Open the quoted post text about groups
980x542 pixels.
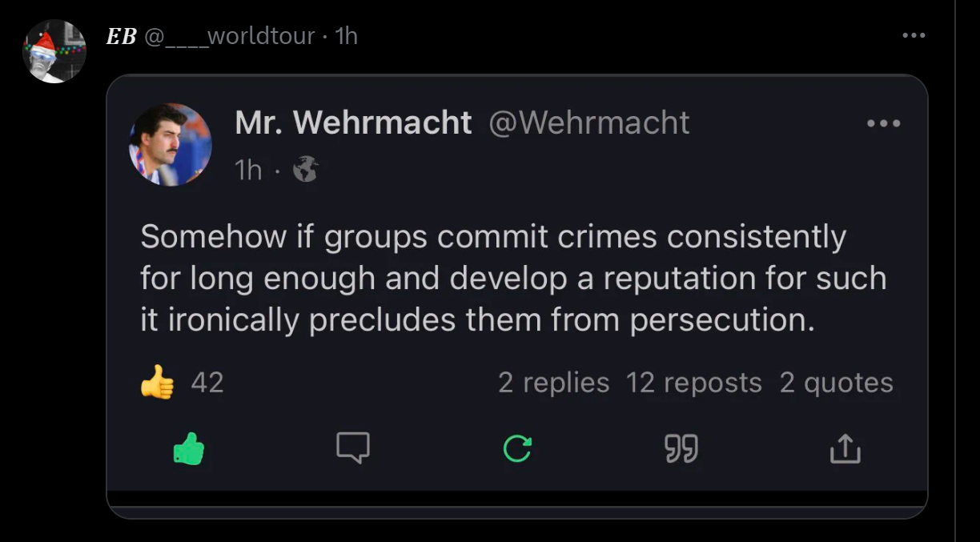[x=512, y=278]
